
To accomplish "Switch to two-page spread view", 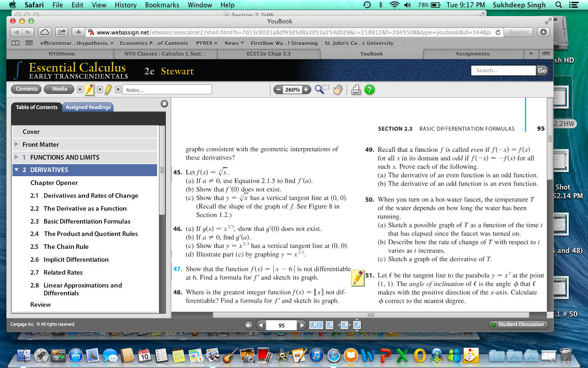I will 317,325.
